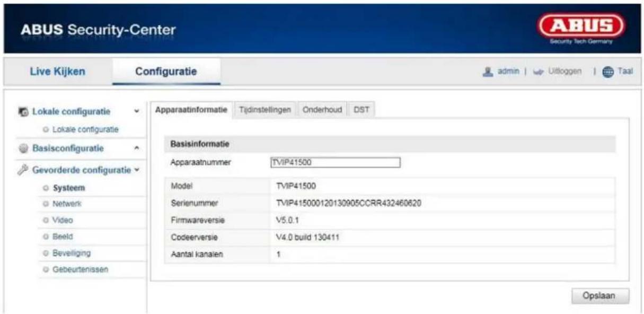Click the bullet next to Beveiliging
The width and height of the screenshot is (644, 314).
tap(46, 253)
